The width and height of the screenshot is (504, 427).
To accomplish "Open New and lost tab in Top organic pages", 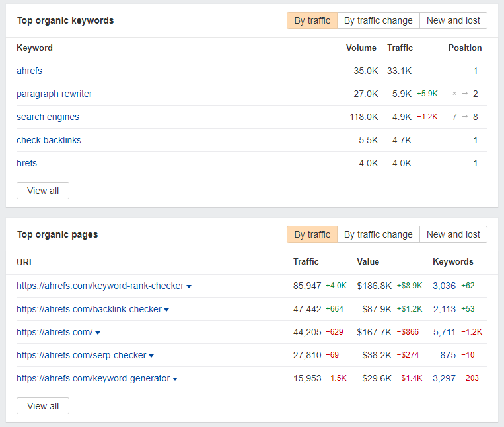I will click(453, 234).
